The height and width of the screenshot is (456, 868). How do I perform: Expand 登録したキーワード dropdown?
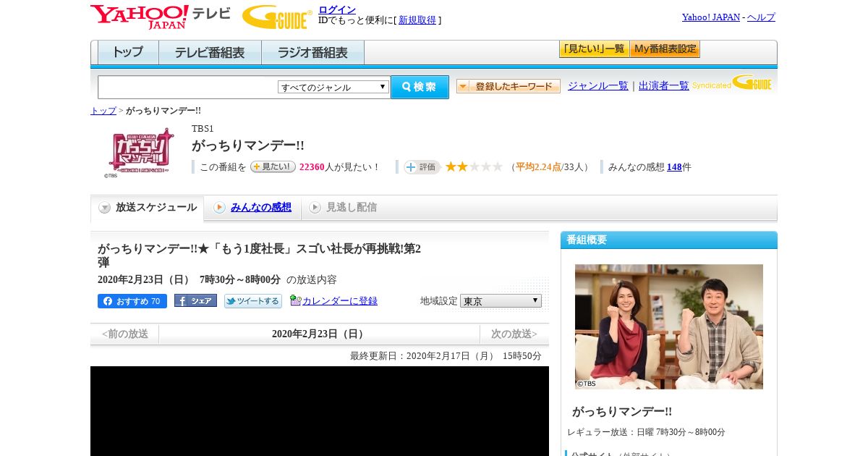coord(509,86)
